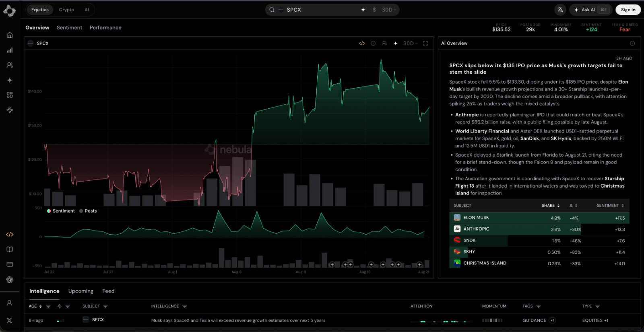Open the AGE column filter
Viewport: 644px width, 332px height.
(48, 306)
